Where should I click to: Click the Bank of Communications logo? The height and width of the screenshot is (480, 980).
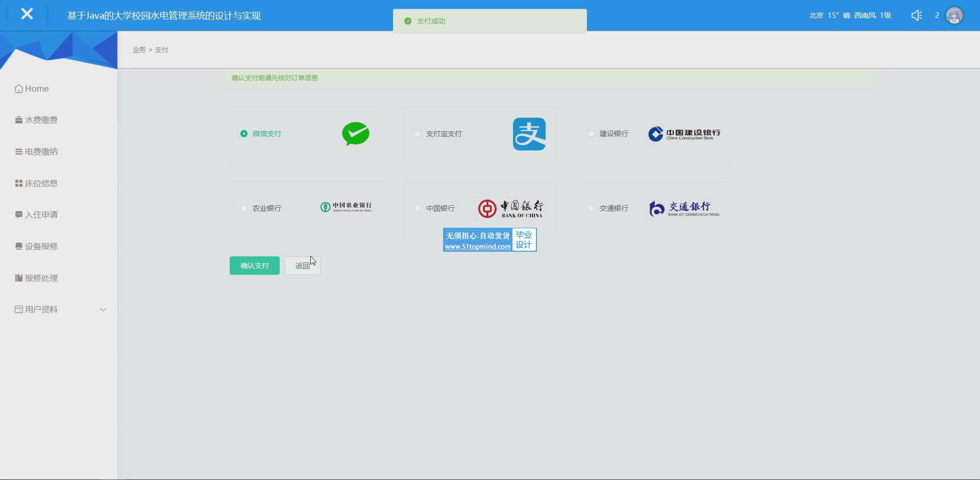pos(684,208)
